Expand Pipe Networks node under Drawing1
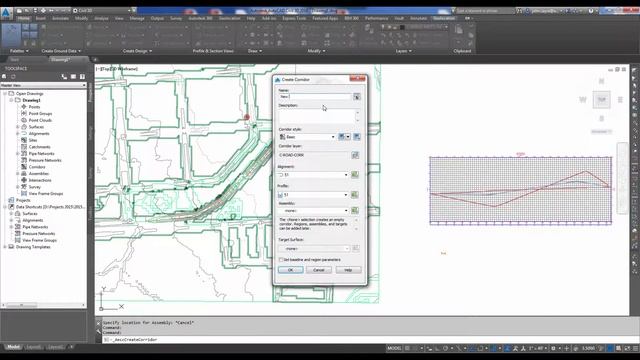The image size is (640, 360). (18, 153)
